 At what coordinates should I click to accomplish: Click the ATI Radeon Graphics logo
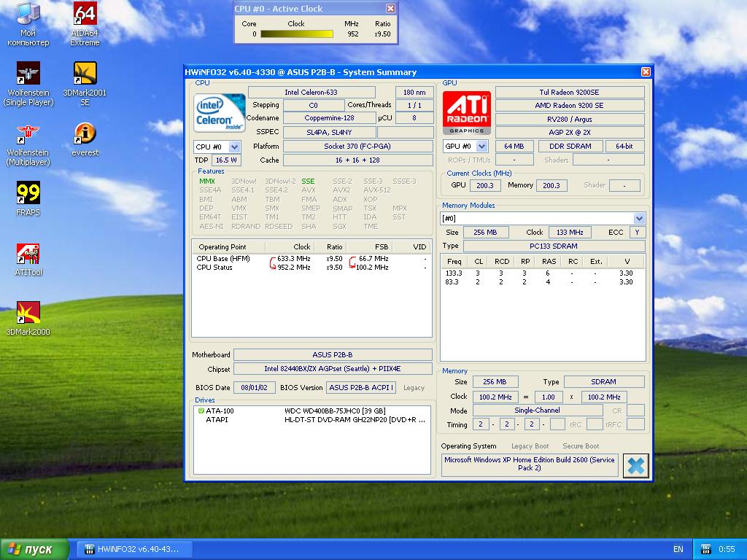(x=466, y=113)
